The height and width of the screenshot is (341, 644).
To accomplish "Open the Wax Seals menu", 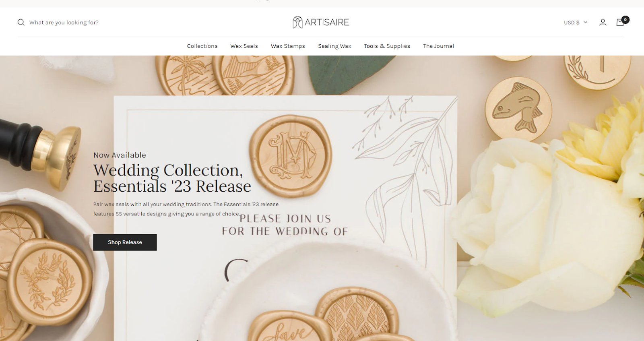I will pos(244,46).
